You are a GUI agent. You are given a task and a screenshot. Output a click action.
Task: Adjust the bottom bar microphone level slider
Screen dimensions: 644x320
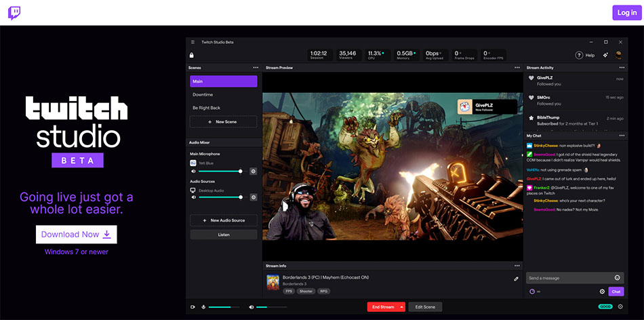click(x=224, y=307)
